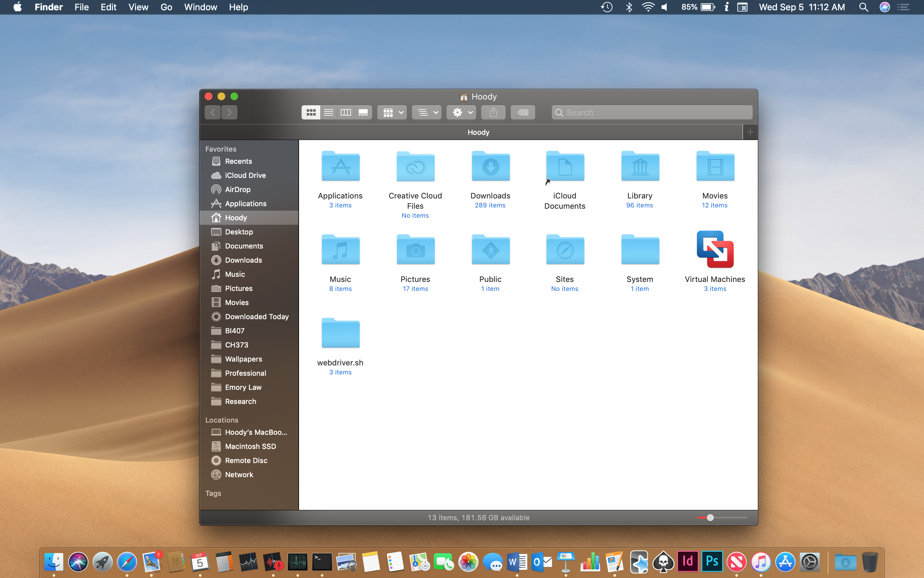
Task: Open the iCloud Documents alias folder
Action: [x=565, y=166]
